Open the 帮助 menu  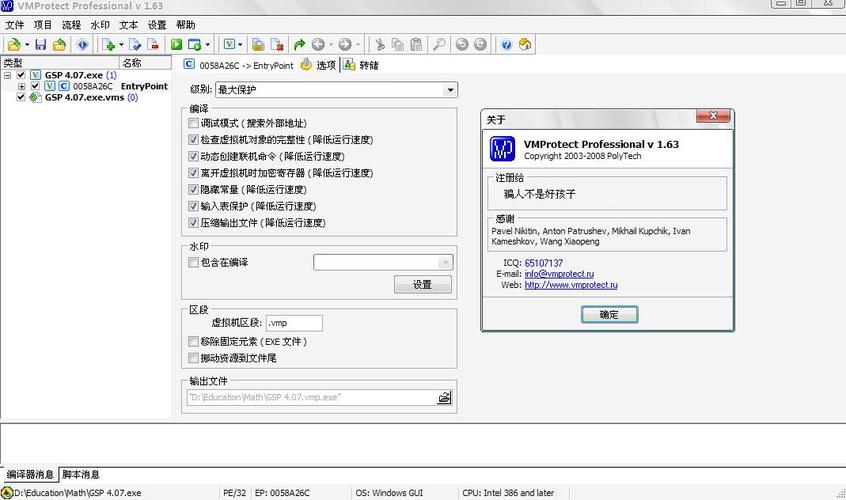tap(186, 25)
